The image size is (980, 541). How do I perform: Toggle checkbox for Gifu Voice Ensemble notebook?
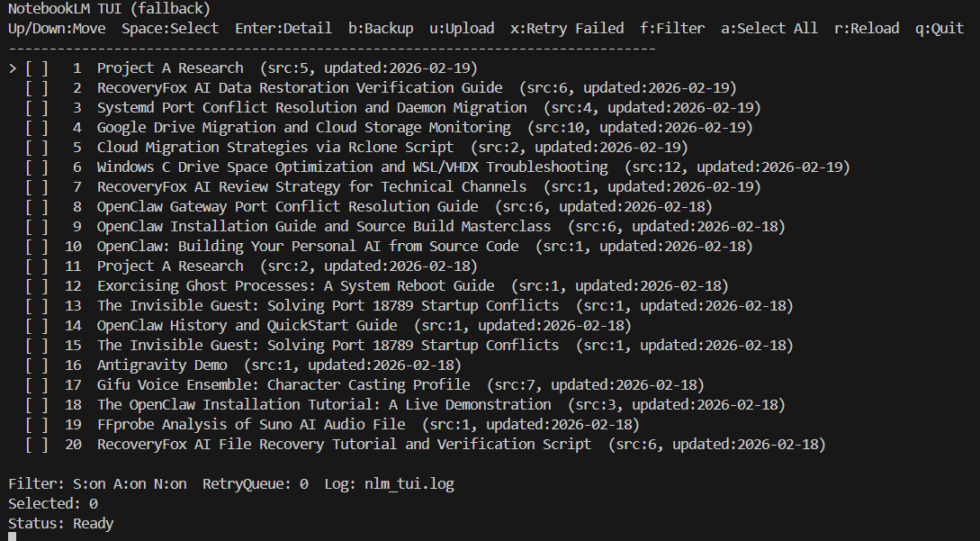pos(37,385)
